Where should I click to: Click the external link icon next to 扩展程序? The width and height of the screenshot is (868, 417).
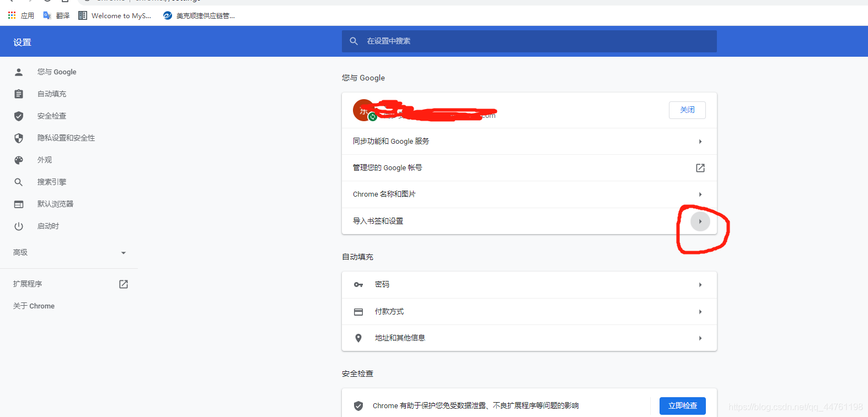pos(124,284)
